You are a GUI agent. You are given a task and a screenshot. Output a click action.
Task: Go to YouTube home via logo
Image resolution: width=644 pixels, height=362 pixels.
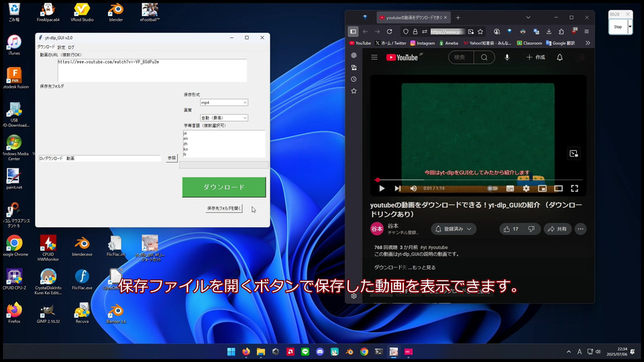pos(402,58)
